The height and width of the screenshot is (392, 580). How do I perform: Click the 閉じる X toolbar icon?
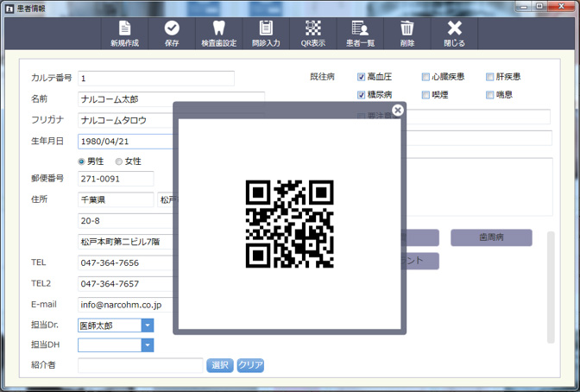click(454, 34)
